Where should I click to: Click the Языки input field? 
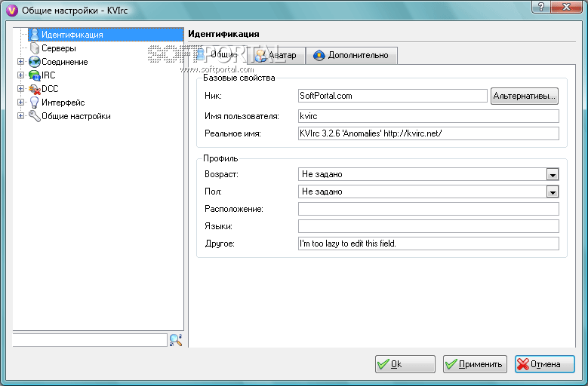tap(429, 226)
